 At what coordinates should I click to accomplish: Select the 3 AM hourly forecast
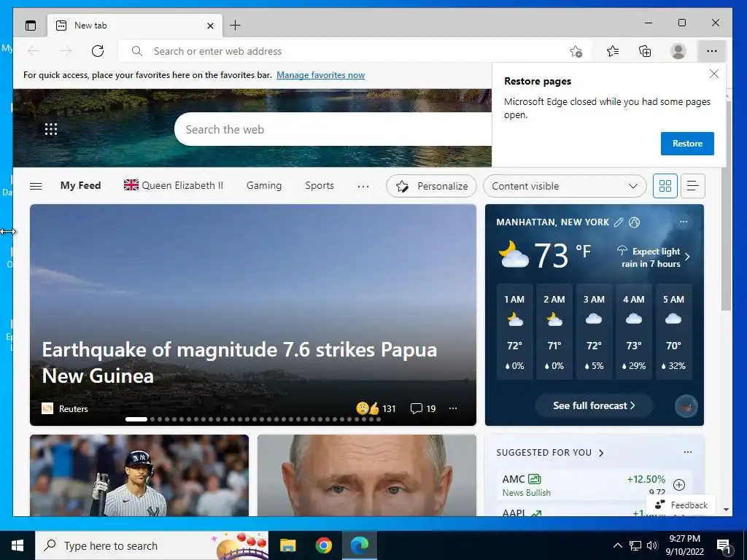tap(594, 332)
